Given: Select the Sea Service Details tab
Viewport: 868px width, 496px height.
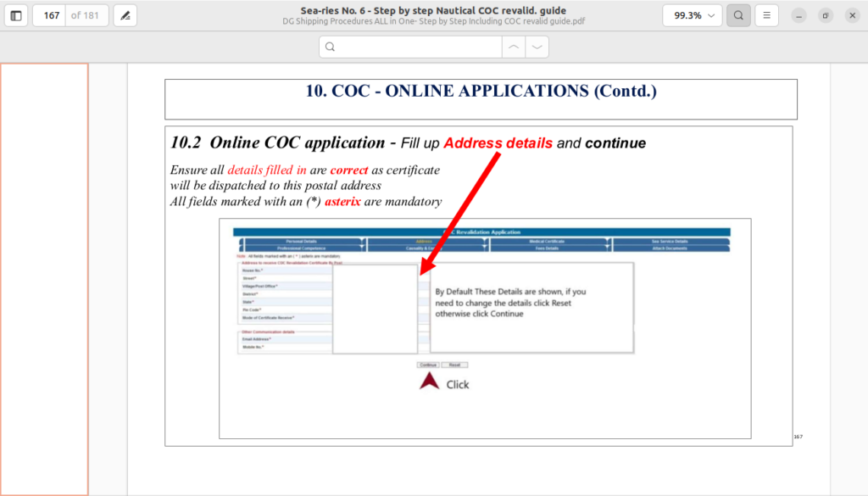Looking at the screenshot, I should pyautogui.click(x=670, y=242).
